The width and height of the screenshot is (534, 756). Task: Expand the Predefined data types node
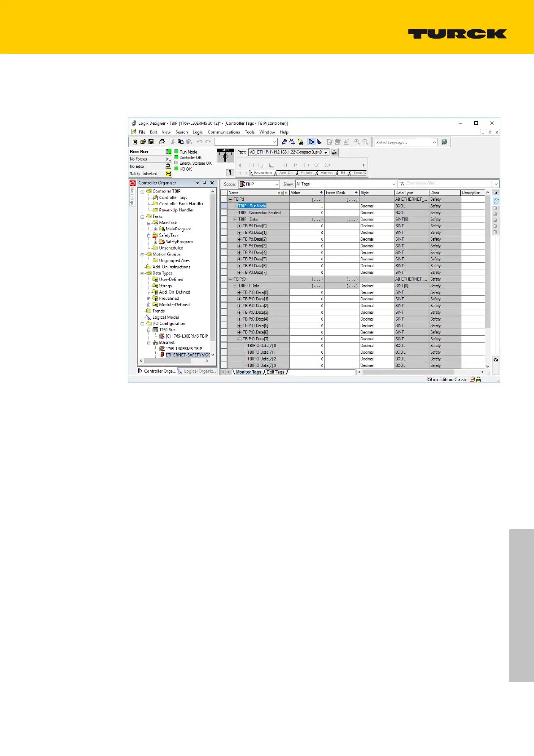(x=149, y=299)
